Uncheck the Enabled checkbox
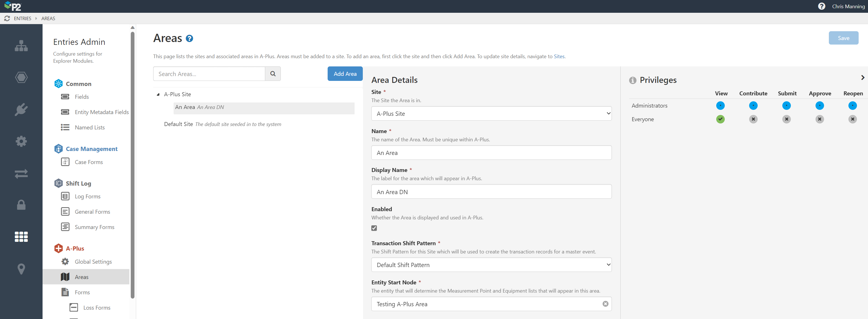This screenshot has height=319, width=868. pos(374,228)
